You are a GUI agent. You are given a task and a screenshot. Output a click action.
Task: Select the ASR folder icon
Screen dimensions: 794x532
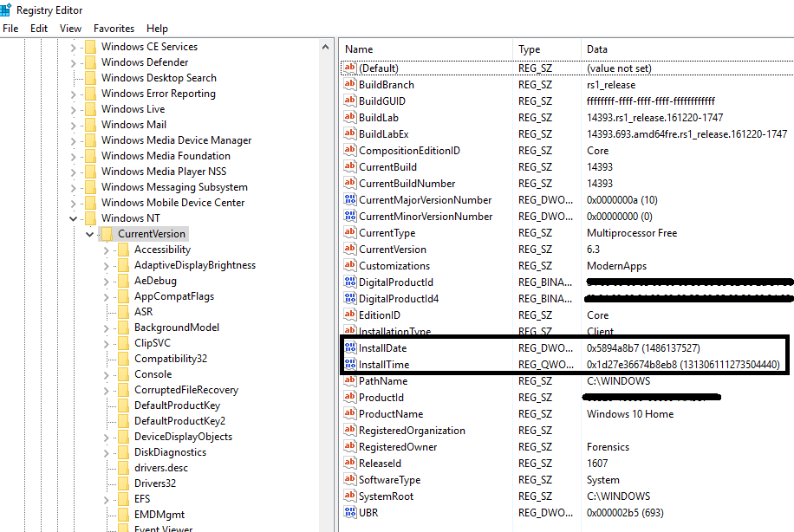(x=123, y=312)
